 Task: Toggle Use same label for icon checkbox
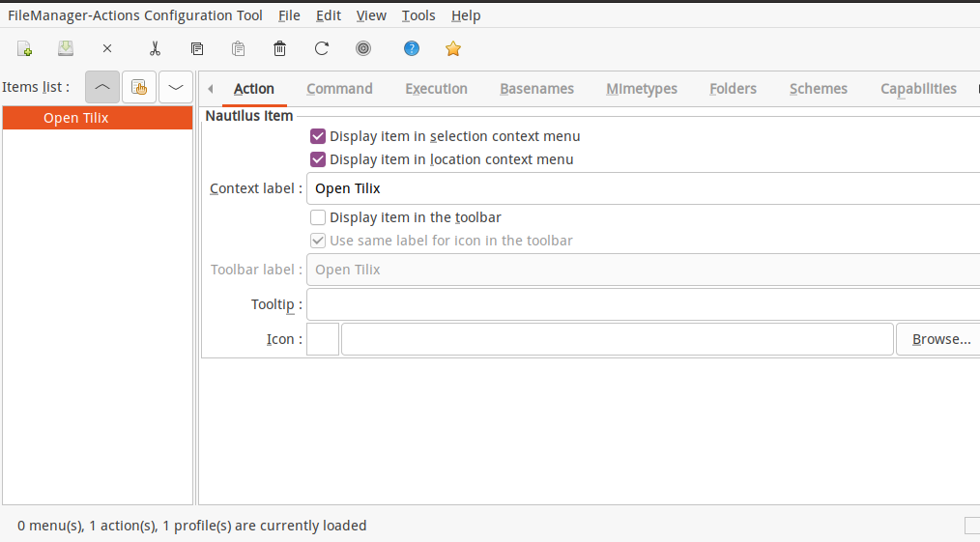pyautogui.click(x=318, y=241)
